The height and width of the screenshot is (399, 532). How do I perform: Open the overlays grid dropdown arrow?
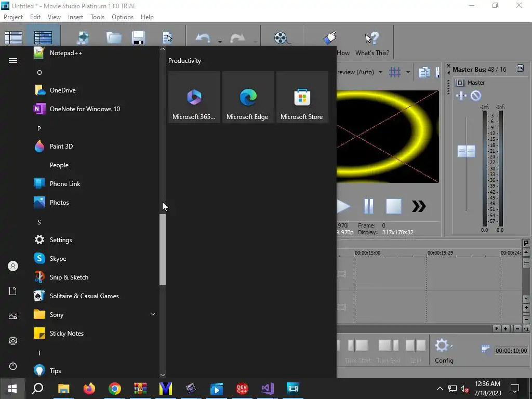tap(408, 72)
